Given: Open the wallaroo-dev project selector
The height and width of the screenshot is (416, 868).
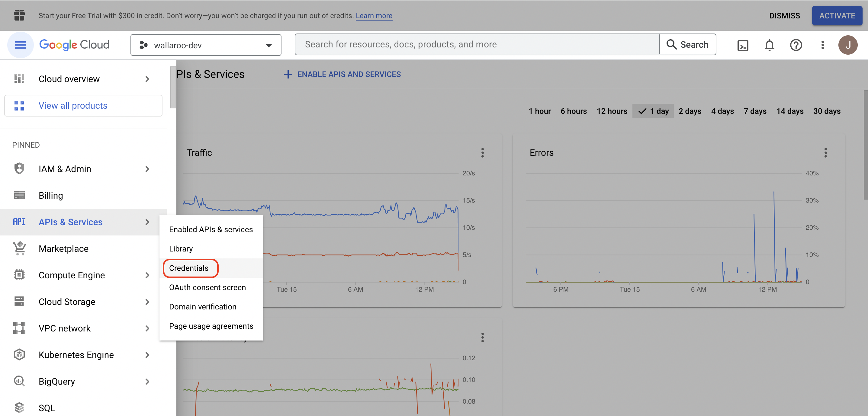Looking at the screenshot, I should click(206, 45).
